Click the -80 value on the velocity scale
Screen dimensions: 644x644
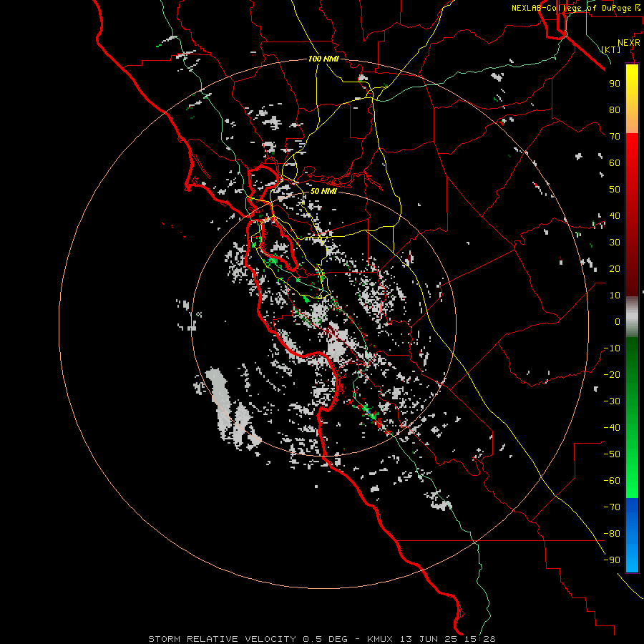[x=612, y=534]
